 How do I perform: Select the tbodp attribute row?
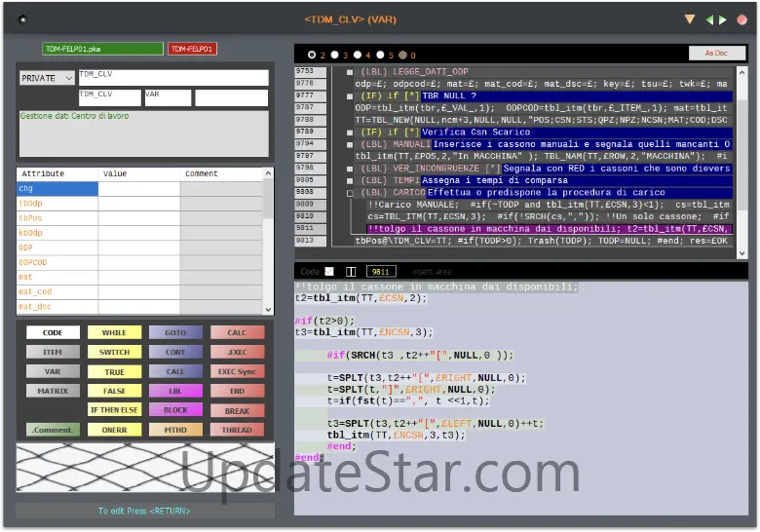(x=139, y=203)
